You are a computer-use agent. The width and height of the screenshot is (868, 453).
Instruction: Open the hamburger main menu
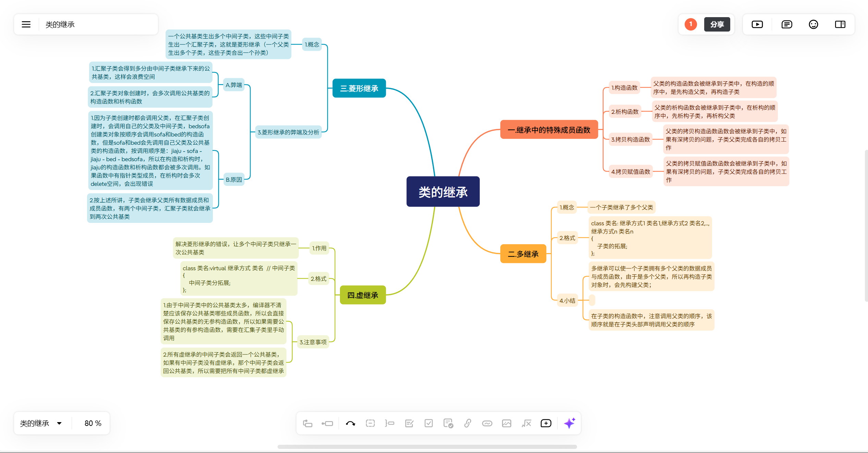(x=26, y=24)
